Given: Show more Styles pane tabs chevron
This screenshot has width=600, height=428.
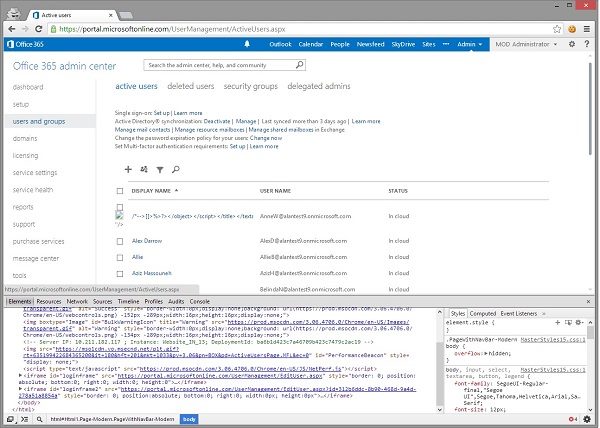Looking at the screenshot, I should click(x=543, y=314).
